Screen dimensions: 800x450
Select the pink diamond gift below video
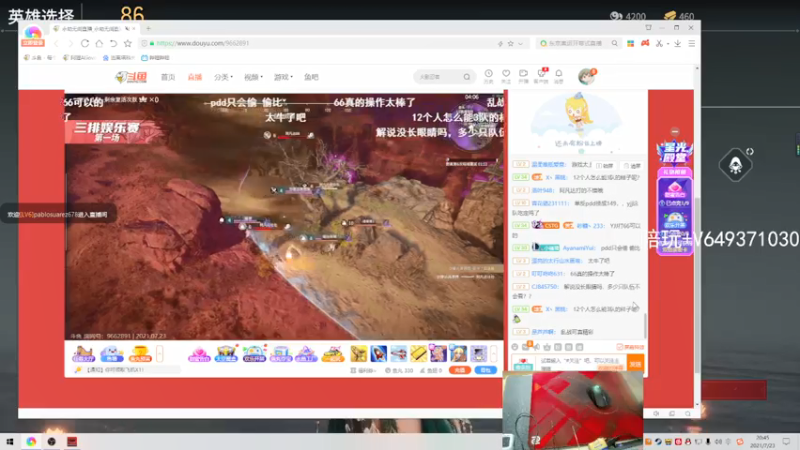click(199, 354)
